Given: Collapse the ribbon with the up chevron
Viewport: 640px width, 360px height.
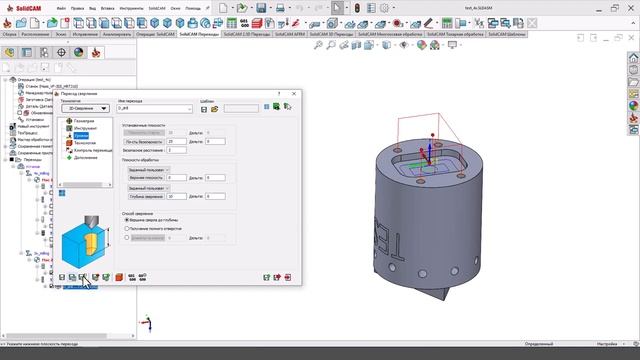Looking at the screenshot, I should (634, 23).
